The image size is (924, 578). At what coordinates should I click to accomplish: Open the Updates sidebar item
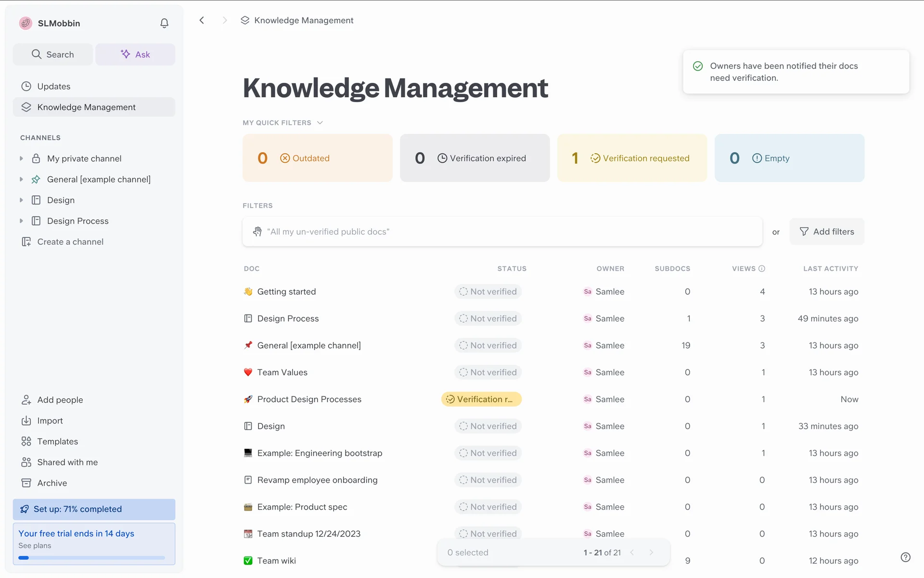[54, 86]
